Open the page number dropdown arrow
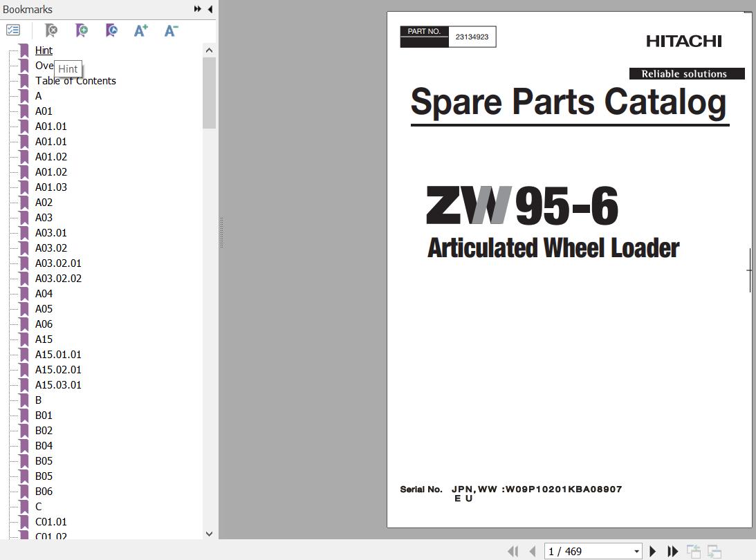Viewport: 756px width, 560px height. 637,551
